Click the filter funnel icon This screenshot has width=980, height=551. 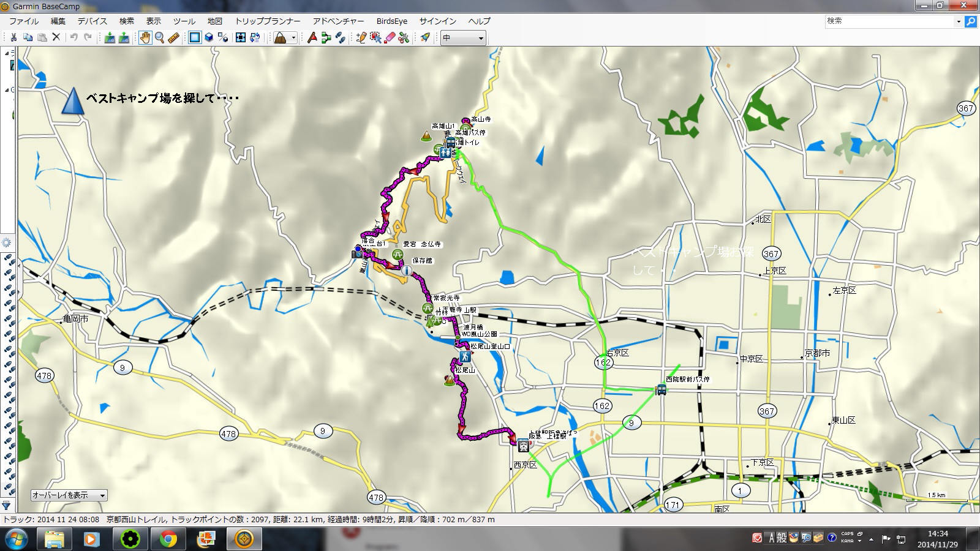[x=6, y=506]
